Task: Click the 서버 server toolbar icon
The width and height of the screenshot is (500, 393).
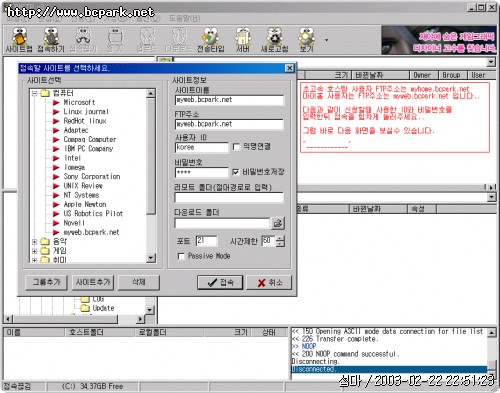Action: click(x=243, y=40)
